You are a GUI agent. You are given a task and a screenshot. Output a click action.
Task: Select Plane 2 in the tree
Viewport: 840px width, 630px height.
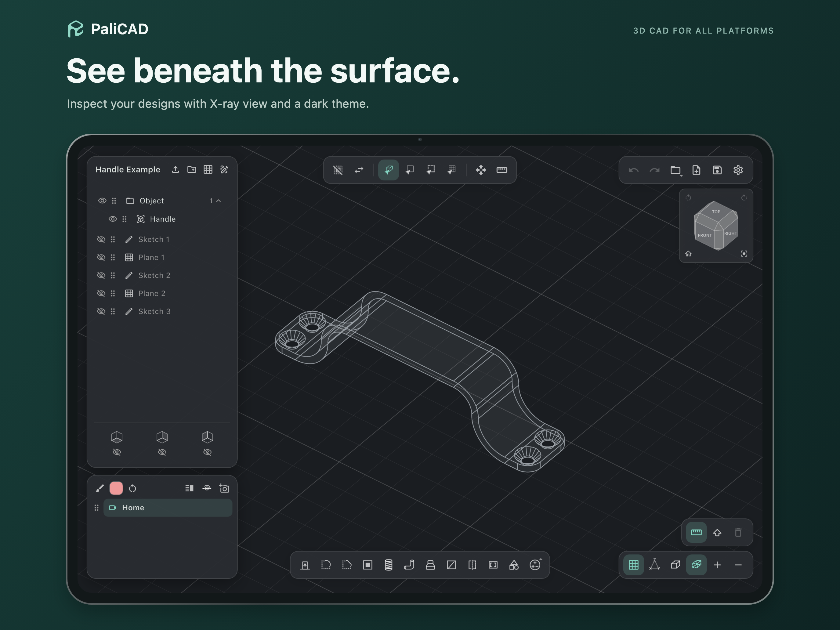(x=152, y=293)
